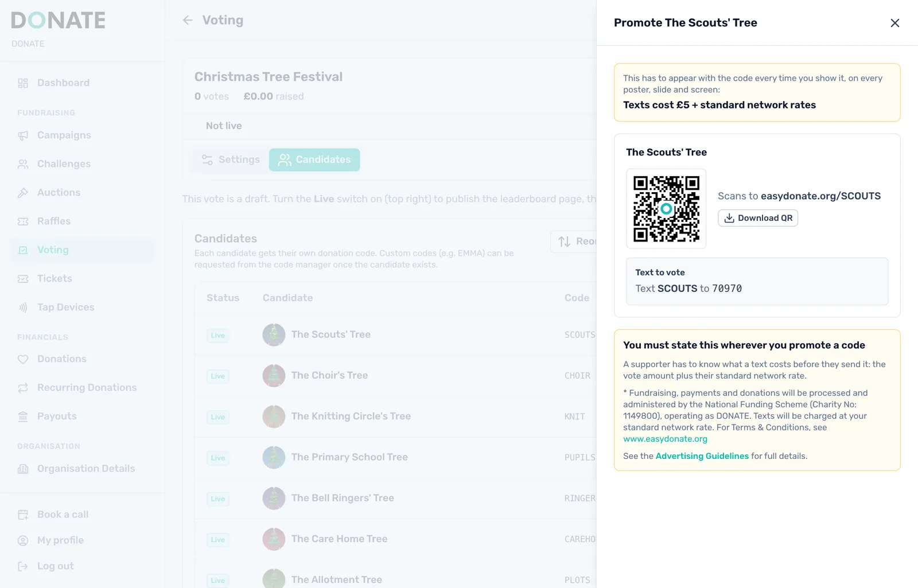Open the Dashboard icon in the sidebar
This screenshot has height=588, width=918.
click(23, 83)
